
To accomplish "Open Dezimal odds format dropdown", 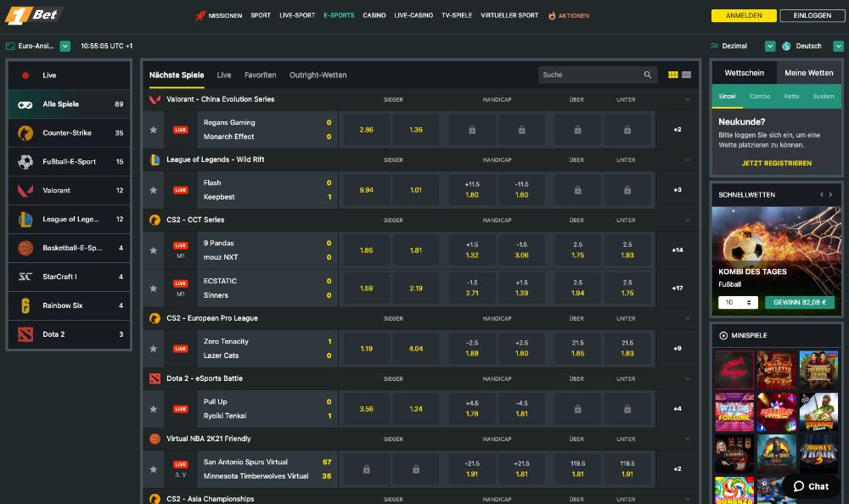I will (x=769, y=46).
